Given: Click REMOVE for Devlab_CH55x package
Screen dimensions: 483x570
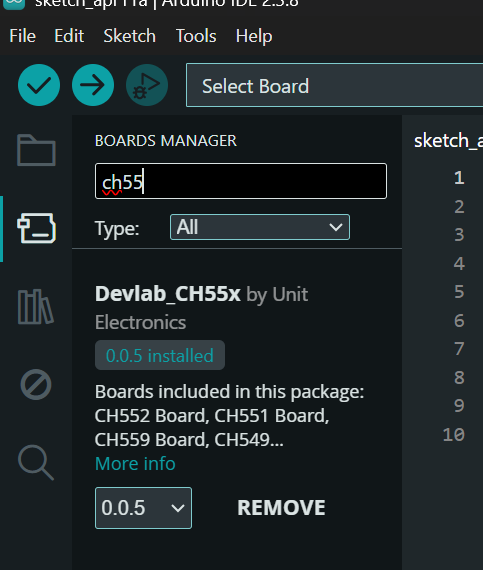Looking at the screenshot, I should [281, 507].
